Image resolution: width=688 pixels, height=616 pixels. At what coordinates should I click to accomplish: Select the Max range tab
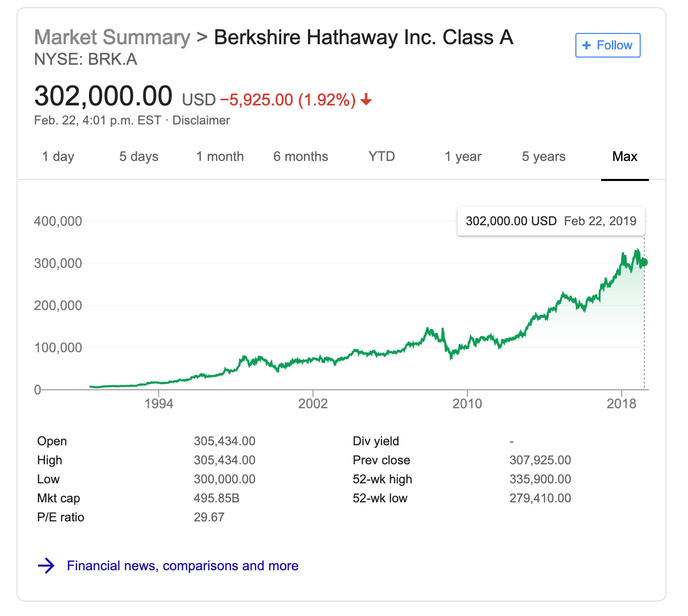(x=625, y=156)
